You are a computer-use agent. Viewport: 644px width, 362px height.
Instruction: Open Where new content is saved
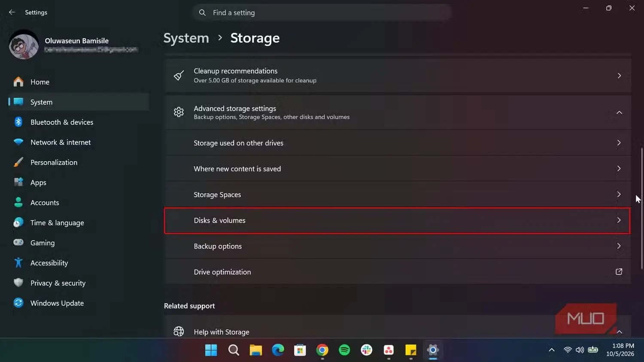pyautogui.click(x=398, y=169)
